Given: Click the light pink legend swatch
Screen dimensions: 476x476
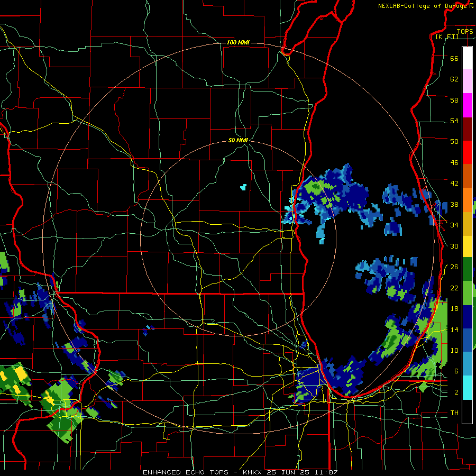Looking at the screenshot, I should pos(467,81).
